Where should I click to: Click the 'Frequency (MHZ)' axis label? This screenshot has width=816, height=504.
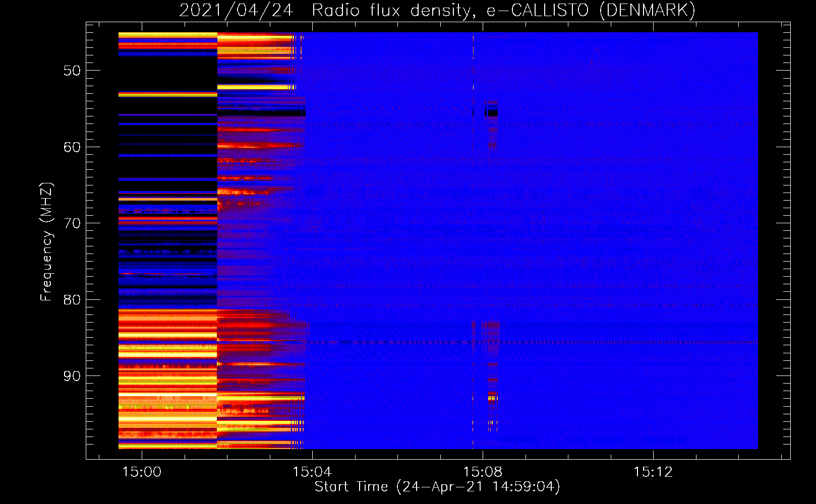(x=46, y=242)
